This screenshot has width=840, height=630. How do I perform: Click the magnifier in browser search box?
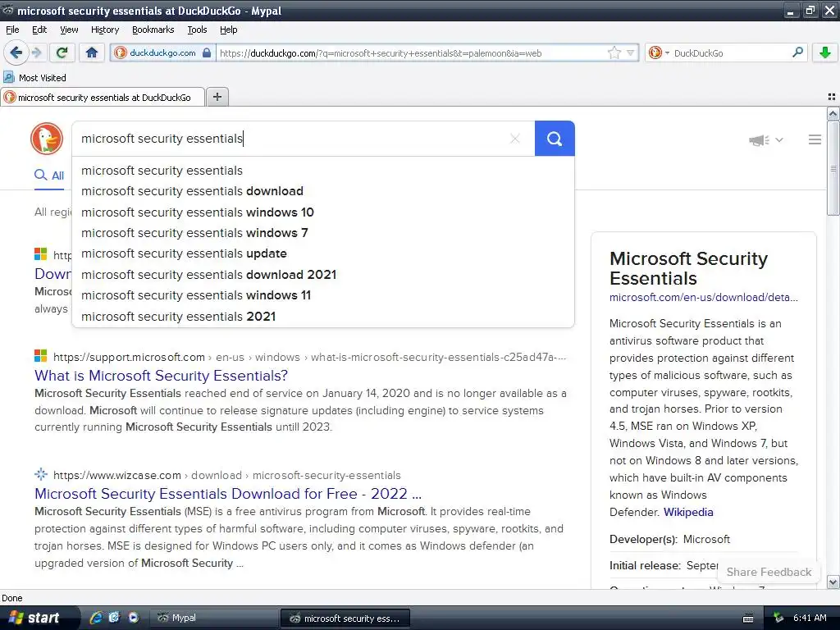pyautogui.click(x=797, y=52)
